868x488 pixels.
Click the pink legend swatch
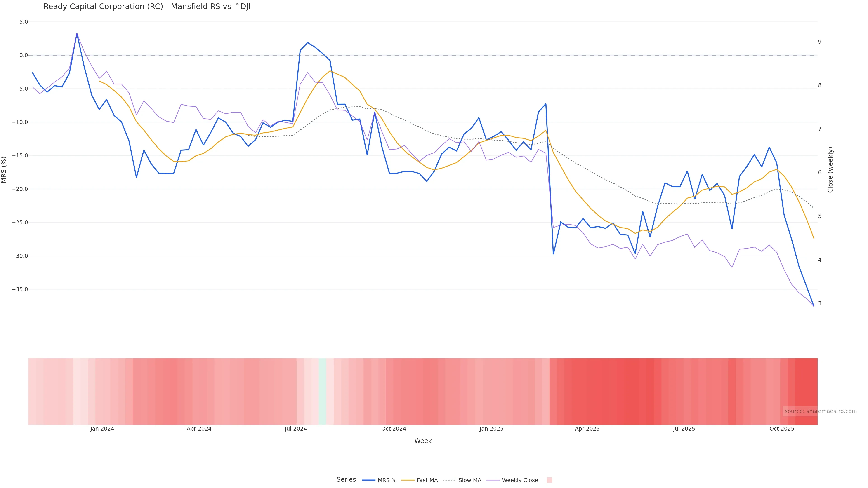point(549,480)
